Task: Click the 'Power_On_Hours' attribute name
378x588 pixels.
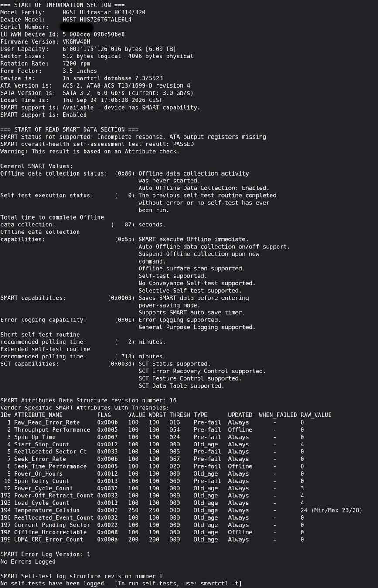Action: click(38, 473)
